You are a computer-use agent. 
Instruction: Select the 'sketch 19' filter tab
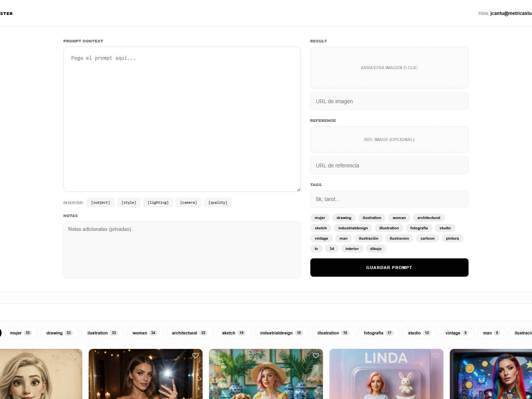pos(233,333)
